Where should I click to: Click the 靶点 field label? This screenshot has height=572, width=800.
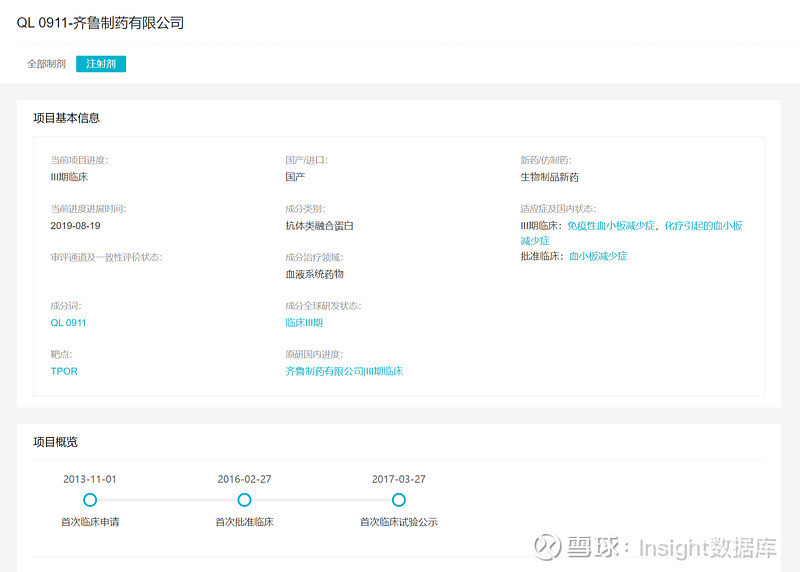(x=61, y=354)
